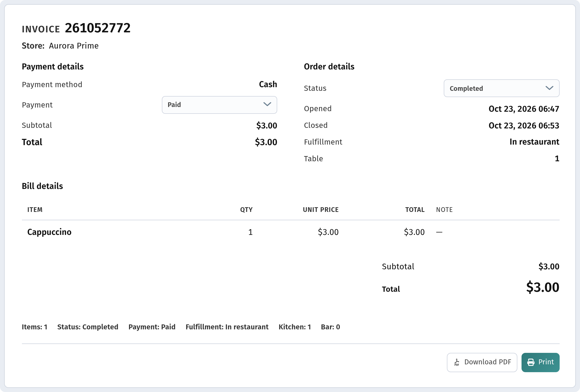The image size is (580, 392).
Task: Click the Download PDF button
Action: (x=482, y=362)
